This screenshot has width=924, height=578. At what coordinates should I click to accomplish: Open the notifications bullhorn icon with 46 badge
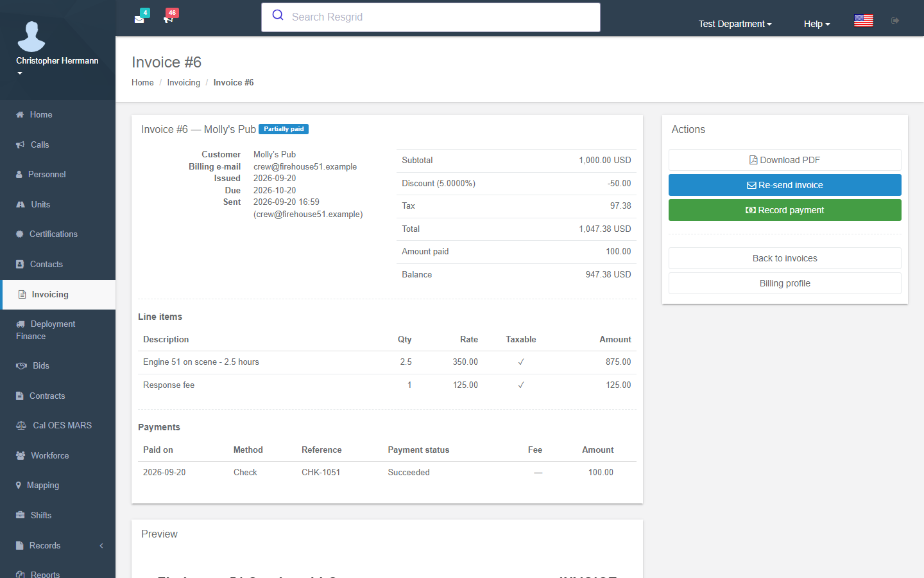168,19
